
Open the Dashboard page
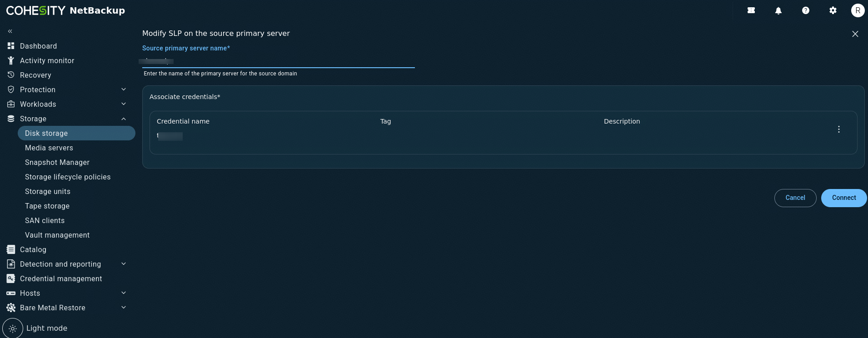[x=39, y=46]
